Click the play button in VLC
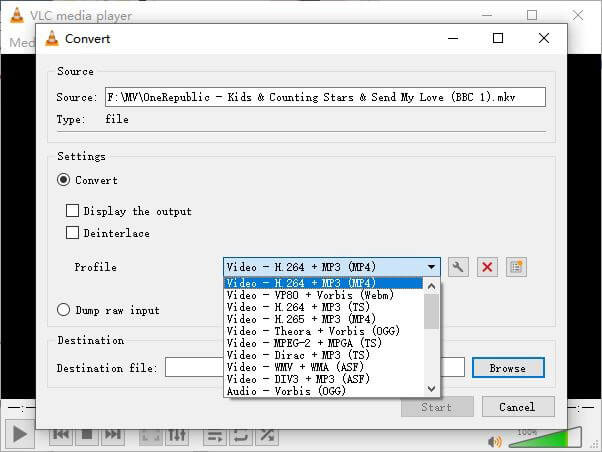 20,434
